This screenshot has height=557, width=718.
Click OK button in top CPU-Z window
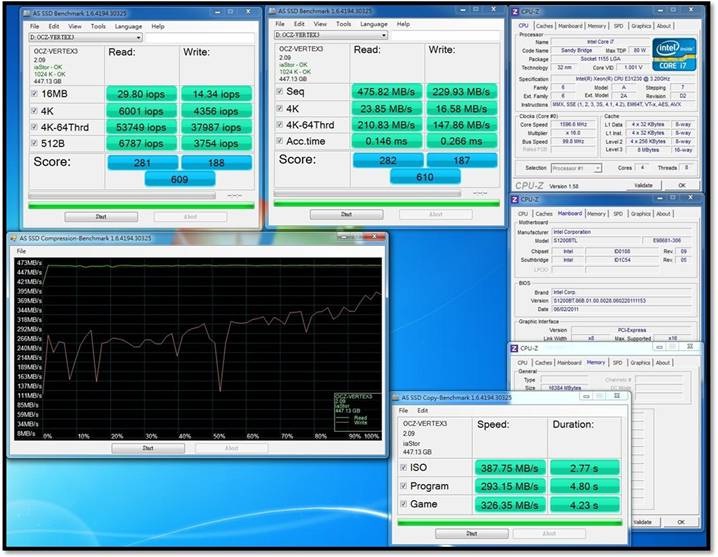point(682,186)
